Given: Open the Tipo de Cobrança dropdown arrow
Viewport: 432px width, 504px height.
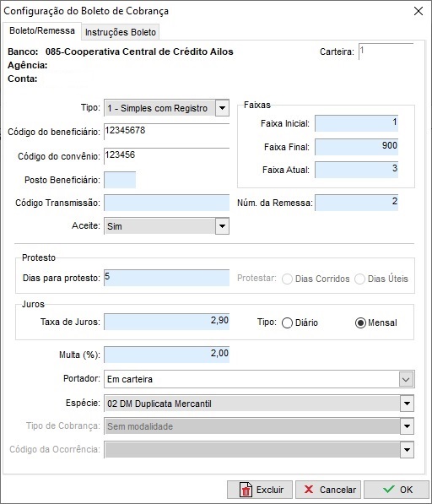Looking at the screenshot, I should pos(407,426).
